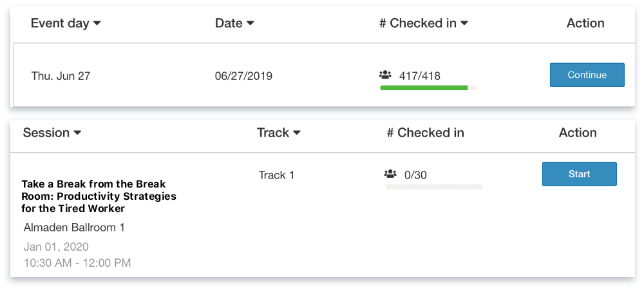Sort days by # Checked in
The width and height of the screenshot is (644, 290).
423,23
